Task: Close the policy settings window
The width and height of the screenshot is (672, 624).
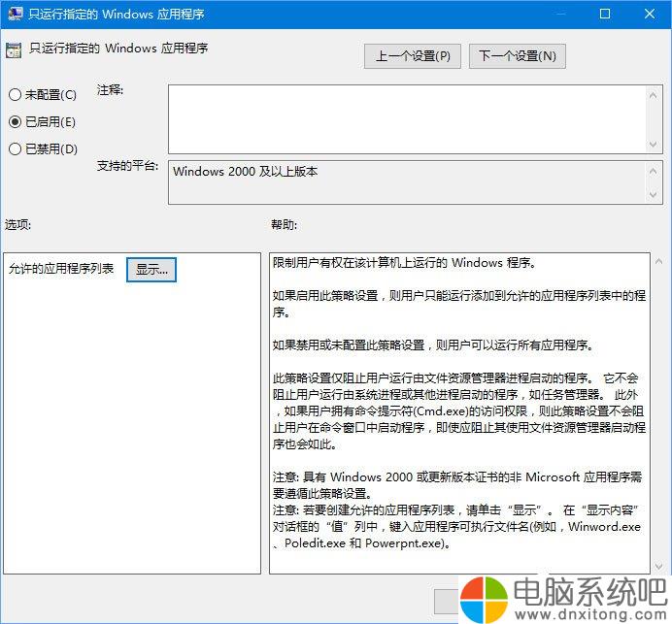Action: pos(650,14)
